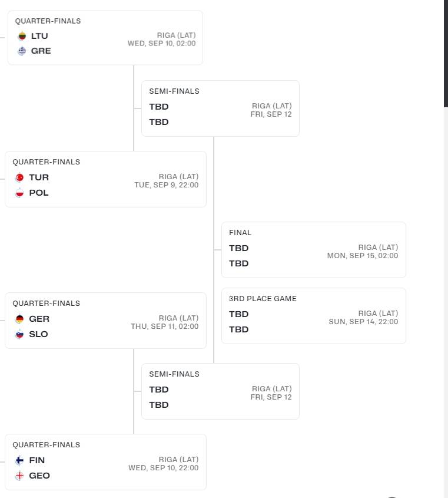
Task: Click the Turkey flag icon beside TUR
Action: click(x=19, y=177)
